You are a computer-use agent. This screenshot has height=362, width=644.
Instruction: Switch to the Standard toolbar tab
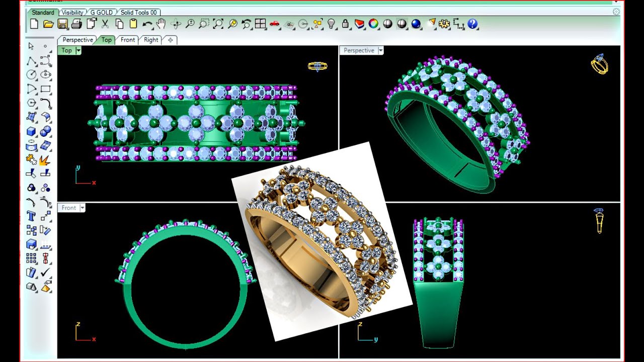pyautogui.click(x=43, y=13)
